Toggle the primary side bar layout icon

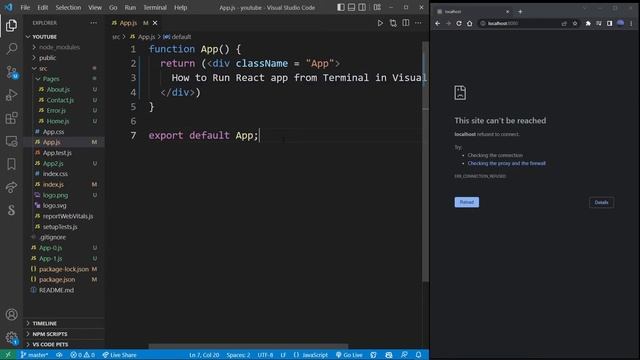tap(341, 7)
